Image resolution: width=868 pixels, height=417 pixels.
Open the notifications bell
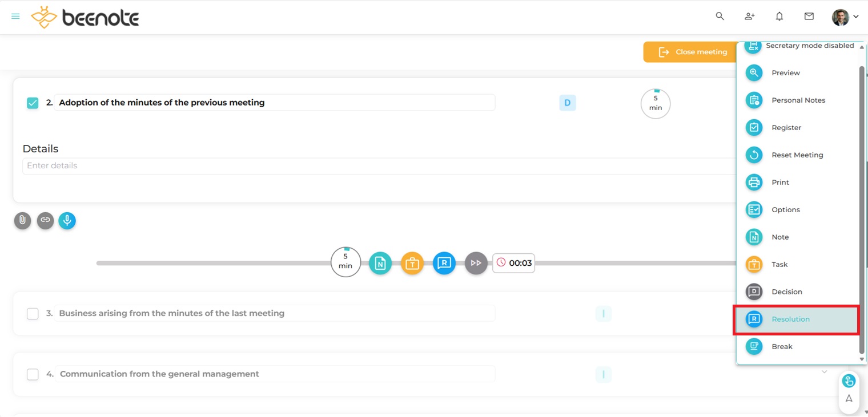(x=779, y=17)
